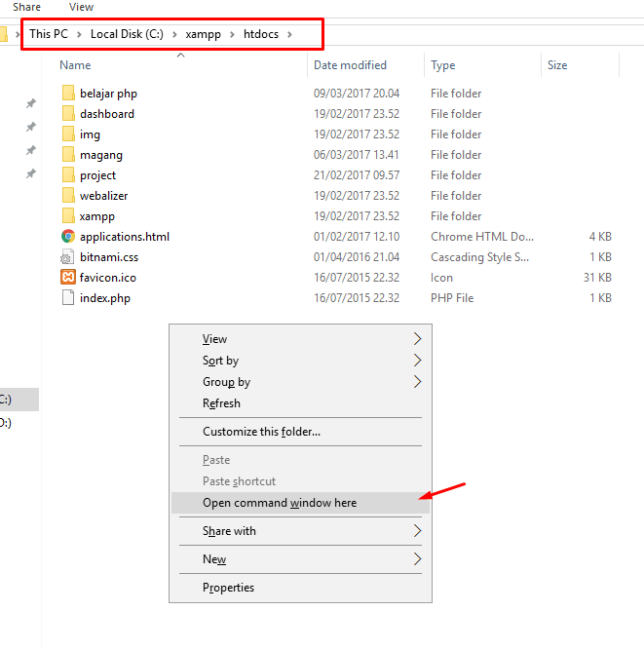Click the webalizer folder icon
644x649 pixels.
coord(68,195)
